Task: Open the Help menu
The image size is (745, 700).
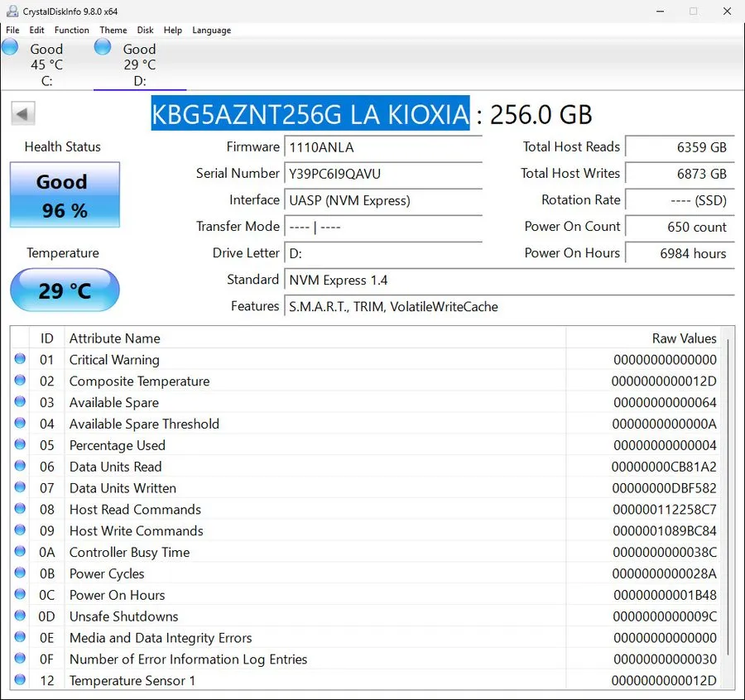Action: [173, 30]
